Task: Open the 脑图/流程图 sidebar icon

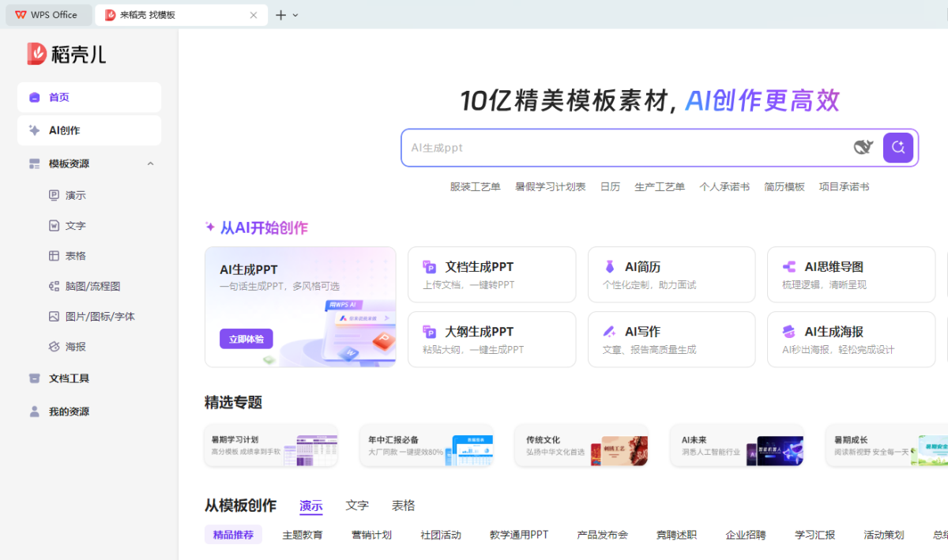Action: [54, 286]
